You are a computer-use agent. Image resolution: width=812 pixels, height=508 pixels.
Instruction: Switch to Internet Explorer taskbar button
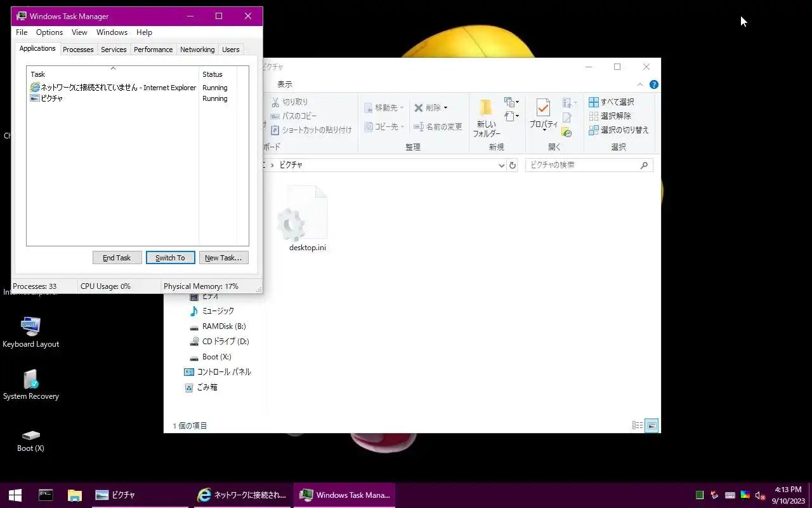242,495
